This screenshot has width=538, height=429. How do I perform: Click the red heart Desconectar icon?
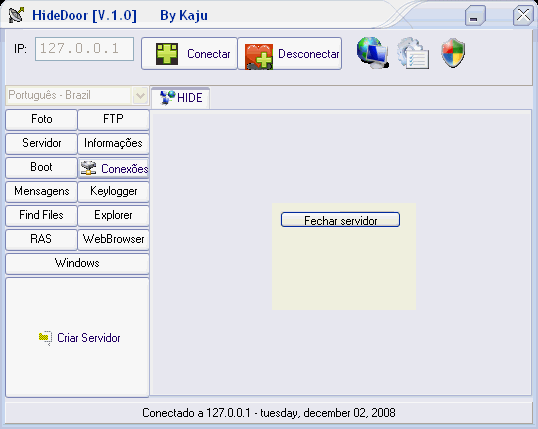[x=259, y=57]
